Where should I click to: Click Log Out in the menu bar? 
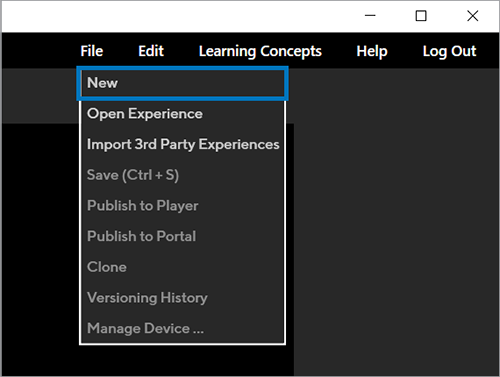tap(449, 51)
